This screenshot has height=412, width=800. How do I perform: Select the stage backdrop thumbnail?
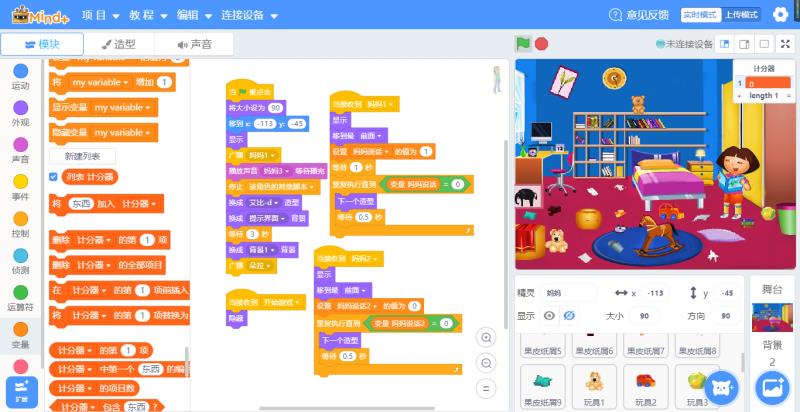(772, 317)
